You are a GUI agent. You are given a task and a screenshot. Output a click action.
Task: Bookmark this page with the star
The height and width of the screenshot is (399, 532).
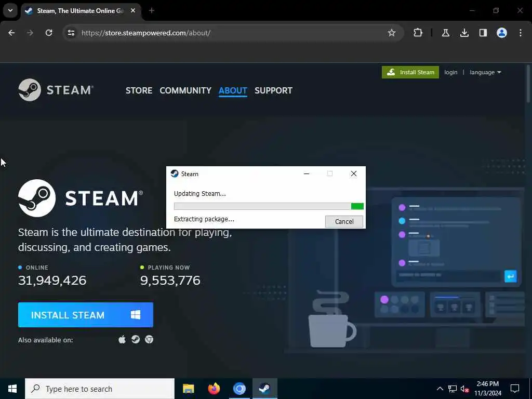point(392,33)
